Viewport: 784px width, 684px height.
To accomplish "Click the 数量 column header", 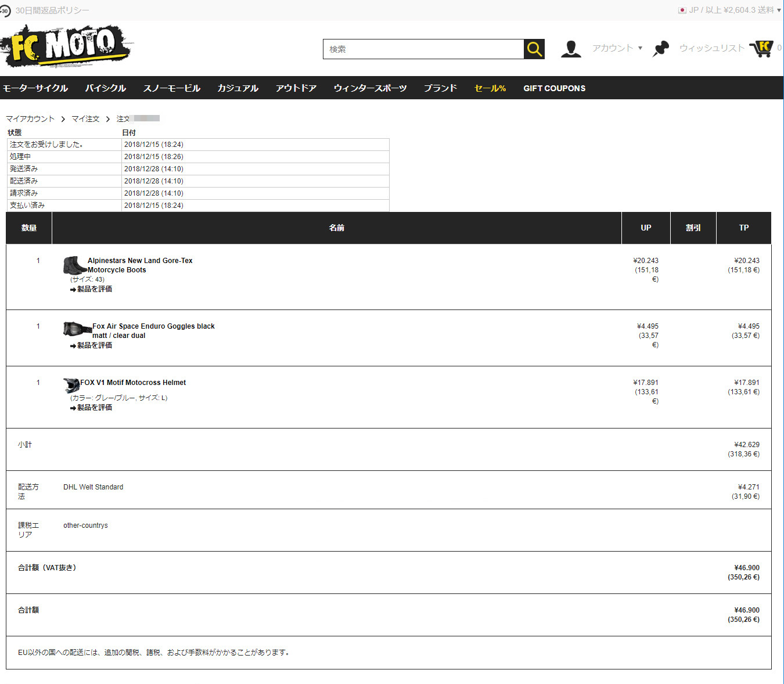I will 29,228.
